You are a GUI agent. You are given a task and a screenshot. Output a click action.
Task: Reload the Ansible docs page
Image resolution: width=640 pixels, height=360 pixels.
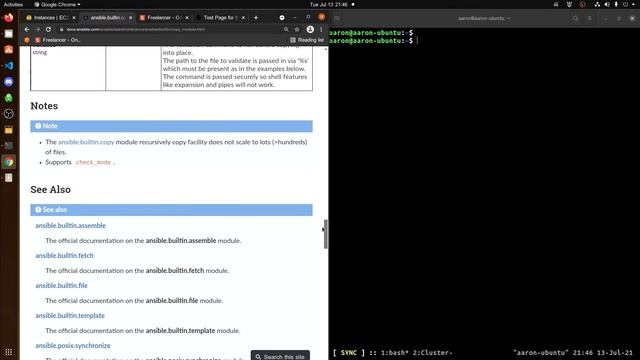pos(48,29)
